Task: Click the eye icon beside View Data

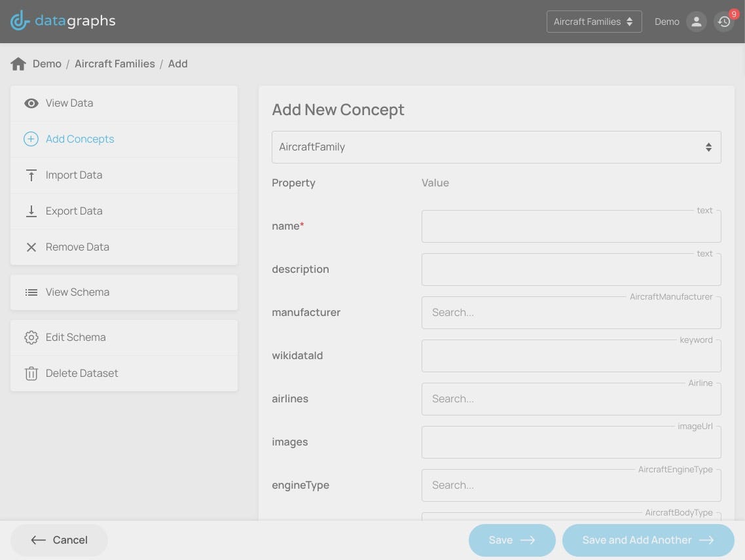Action: [x=31, y=103]
